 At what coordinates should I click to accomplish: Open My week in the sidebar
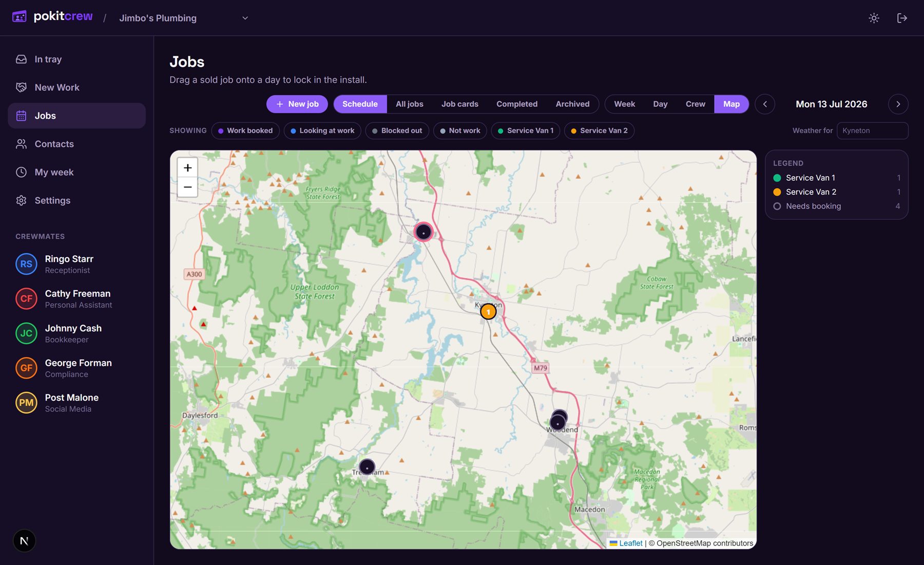(76, 172)
